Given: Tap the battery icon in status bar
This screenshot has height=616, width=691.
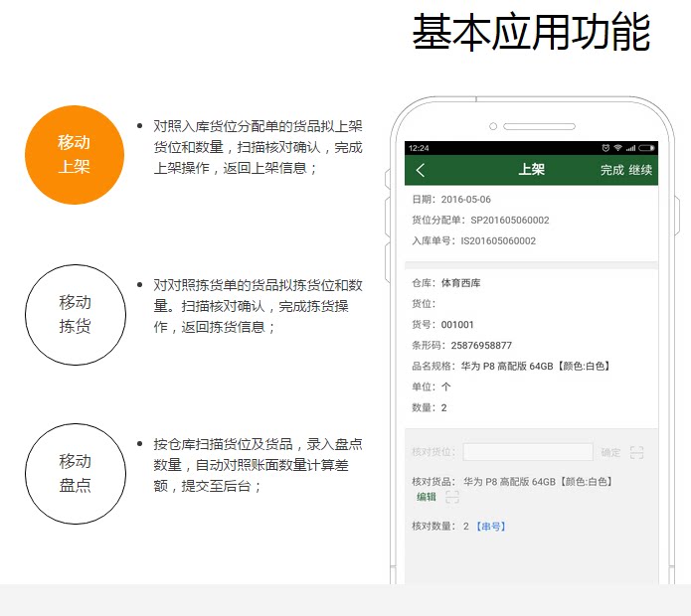Looking at the screenshot, I should tap(646, 148).
